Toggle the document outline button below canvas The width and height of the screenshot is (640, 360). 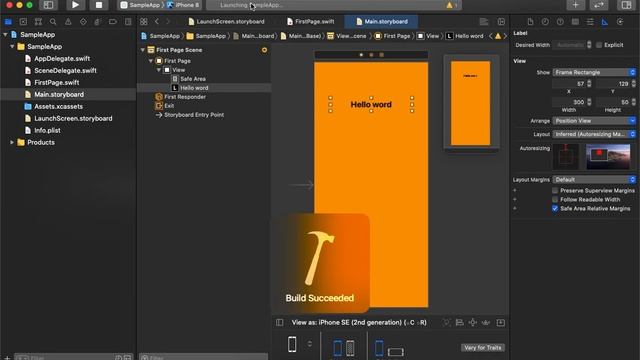[x=280, y=322]
